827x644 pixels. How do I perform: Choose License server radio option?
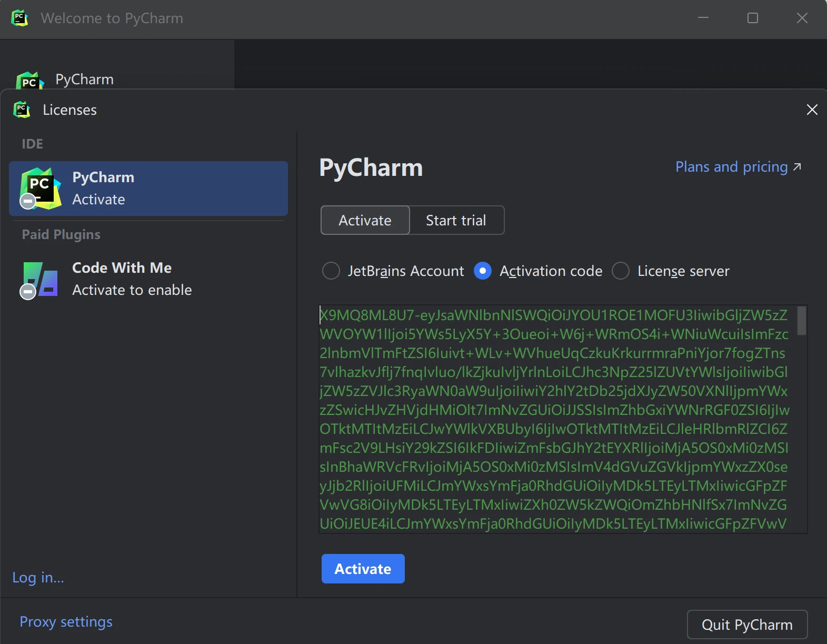tap(671, 271)
